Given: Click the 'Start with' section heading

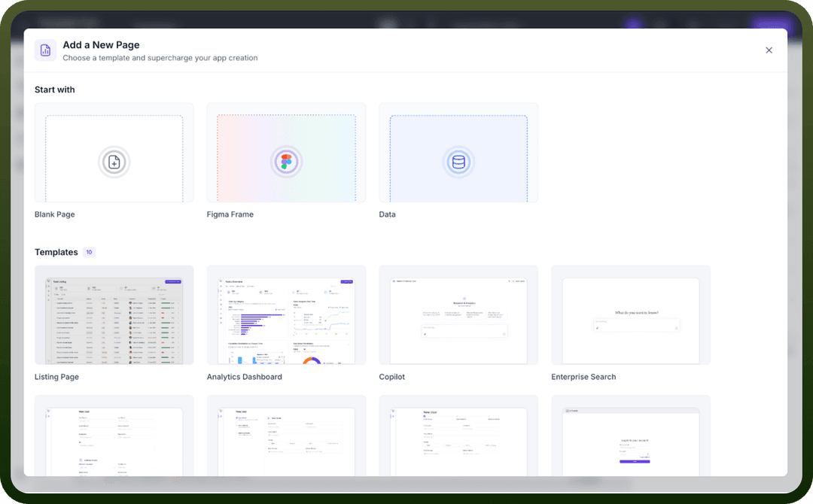Looking at the screenshot, I should 54,90.
